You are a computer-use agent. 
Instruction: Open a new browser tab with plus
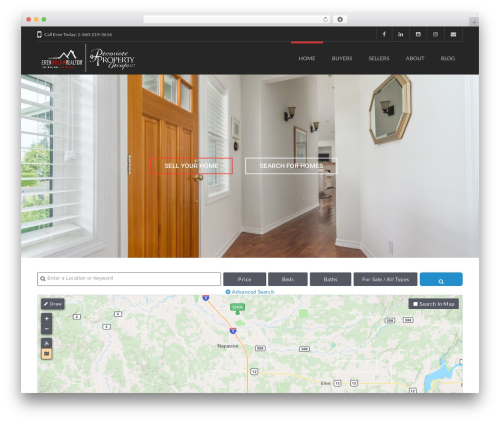(x=474, y=22)
